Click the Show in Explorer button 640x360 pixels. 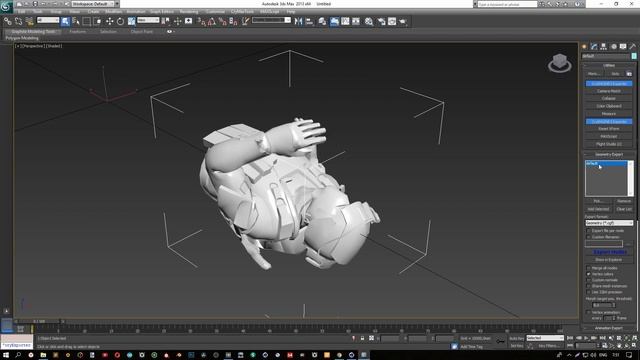pyautogui.click(x=609, y=260)
